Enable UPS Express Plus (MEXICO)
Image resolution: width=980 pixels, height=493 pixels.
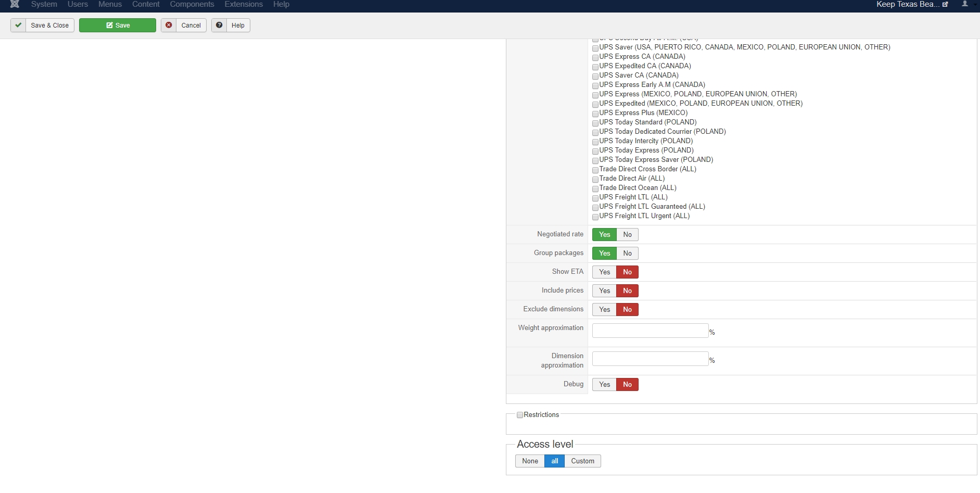595,113
